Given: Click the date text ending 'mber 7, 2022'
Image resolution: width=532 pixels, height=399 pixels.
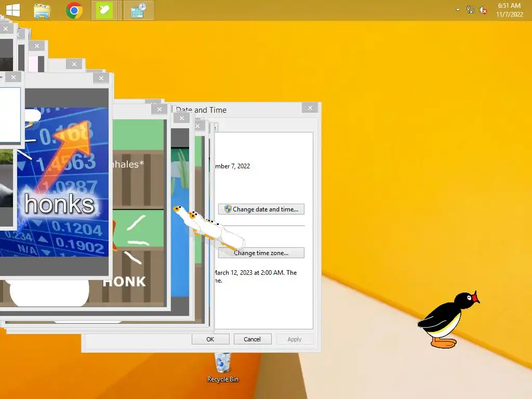Looking at the screenshot, I should [x=232, y=166].
